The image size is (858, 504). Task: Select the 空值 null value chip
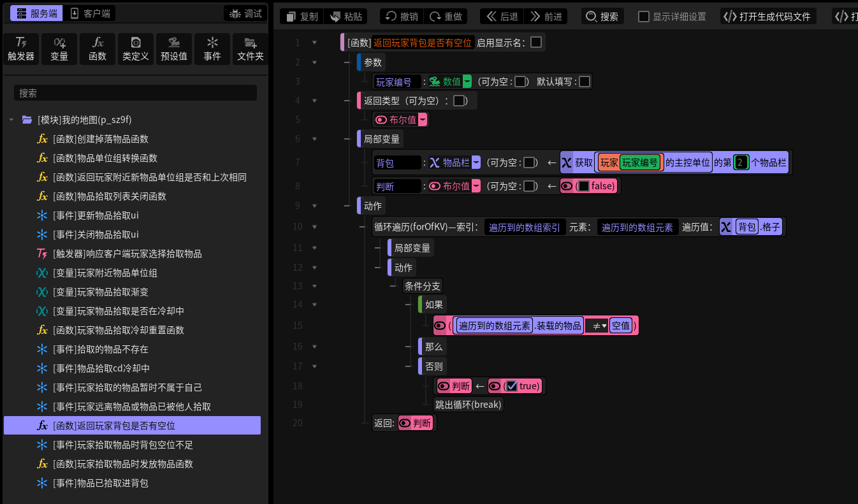tap(621, 326)
